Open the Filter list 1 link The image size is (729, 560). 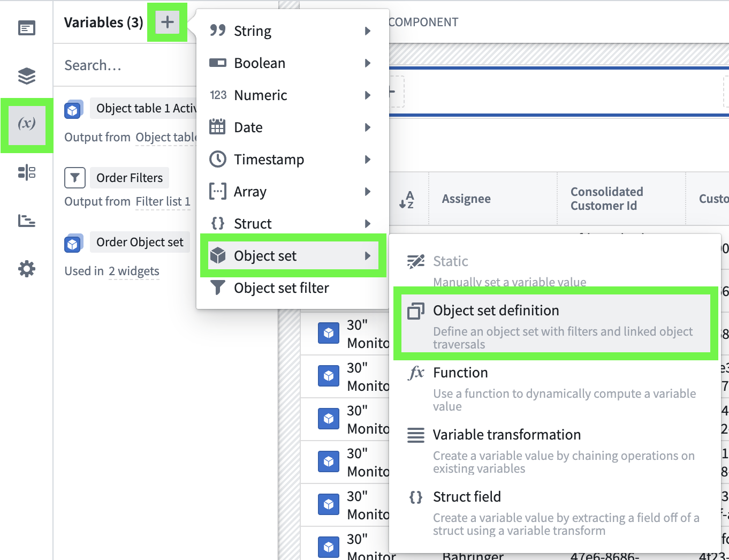163,202
